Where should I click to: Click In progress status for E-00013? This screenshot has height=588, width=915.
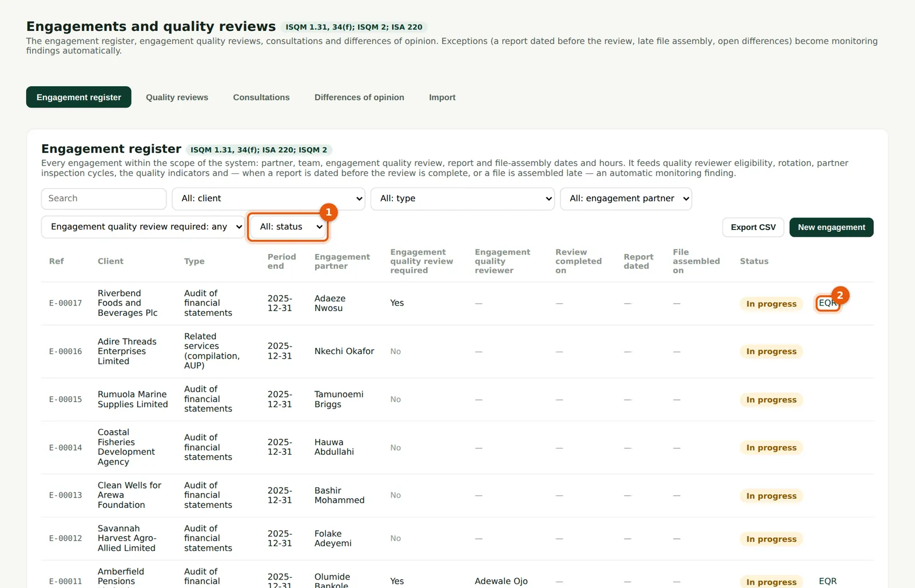(x=771, y=496)
